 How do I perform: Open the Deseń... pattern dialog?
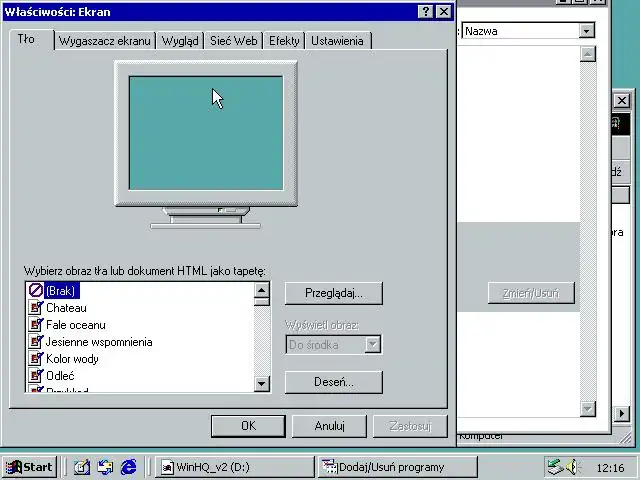[x=333, y=382]
